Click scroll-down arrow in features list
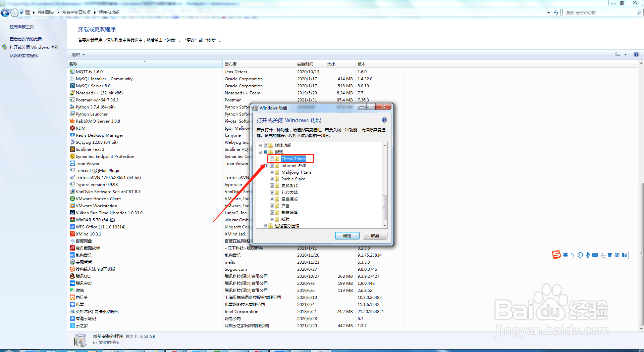 coord(385,226)
